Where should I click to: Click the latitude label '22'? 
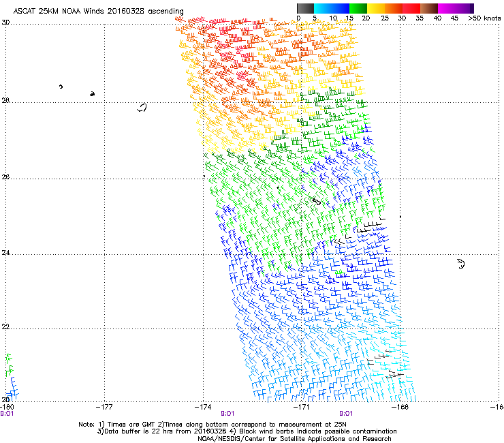click(x=5, y=326)
